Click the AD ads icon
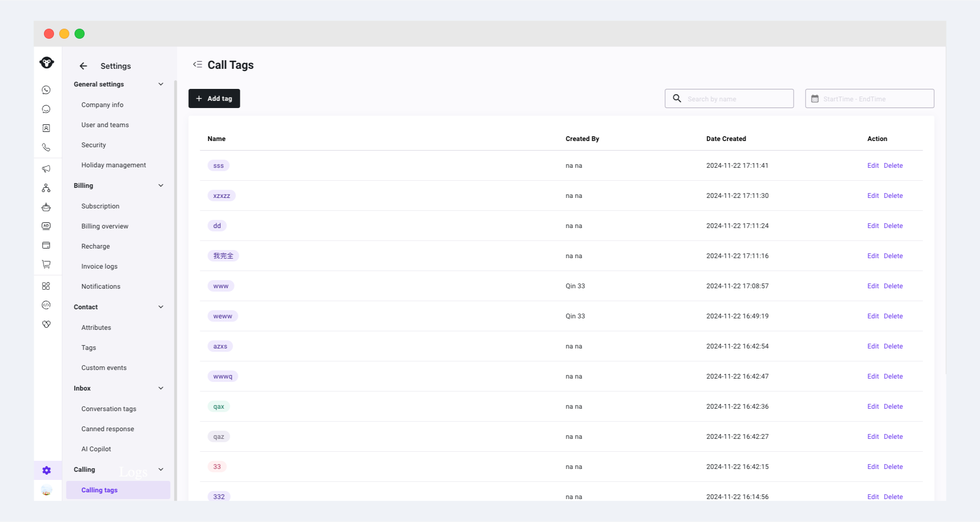Viewport: 980px width, 522px height. (x=46, y=226)
